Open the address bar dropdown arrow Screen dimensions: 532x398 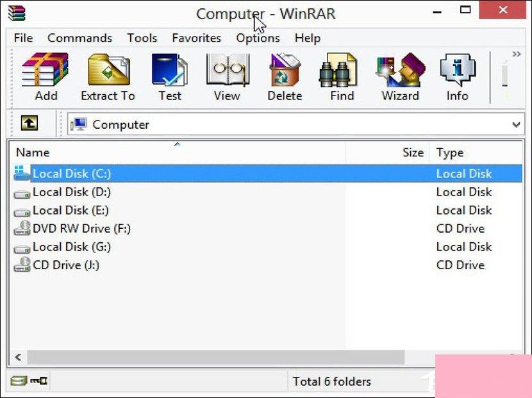(516, 124)
